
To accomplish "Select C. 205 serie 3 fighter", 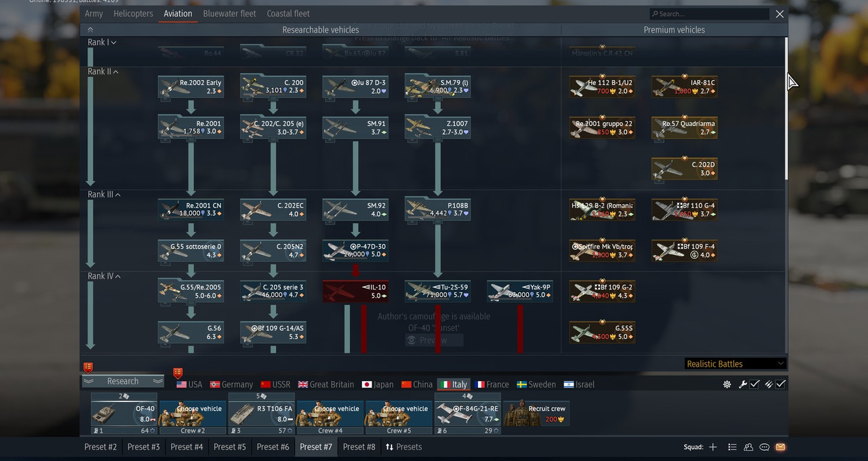I will [273, 292].
